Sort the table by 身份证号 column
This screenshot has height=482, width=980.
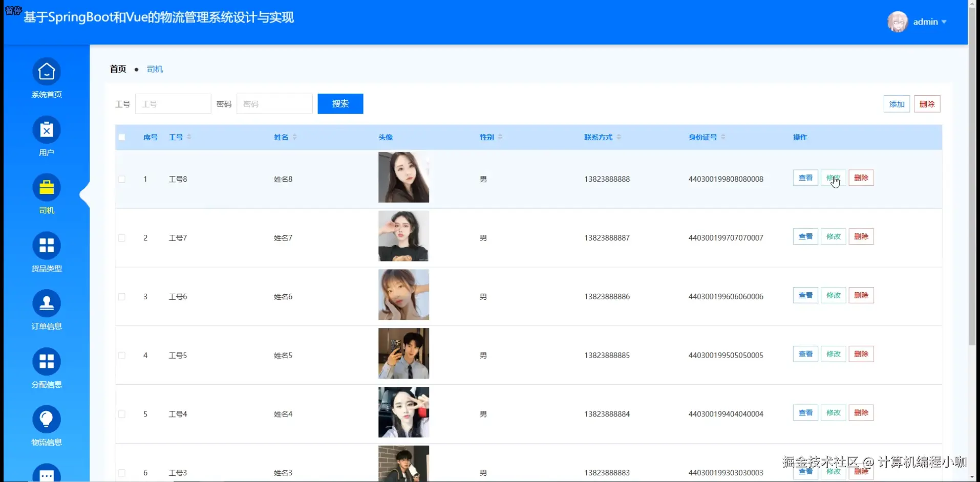pyautogui.click(x=723, y=137)
